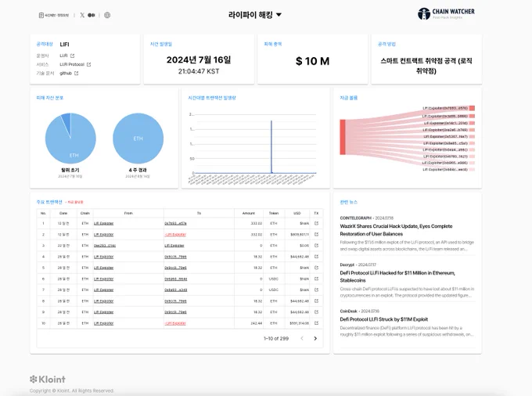Click From address 0xe293 in row 3

105,245
